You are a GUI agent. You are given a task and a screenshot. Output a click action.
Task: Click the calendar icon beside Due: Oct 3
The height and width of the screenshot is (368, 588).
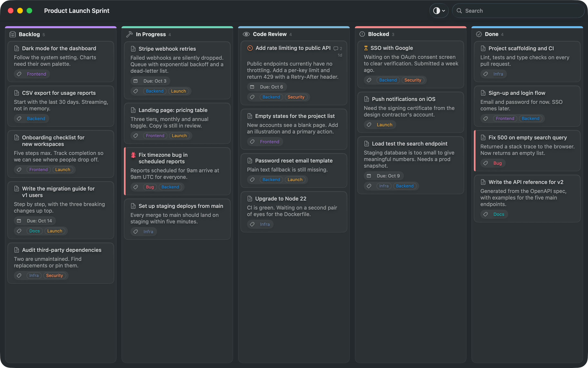(136, 81)
